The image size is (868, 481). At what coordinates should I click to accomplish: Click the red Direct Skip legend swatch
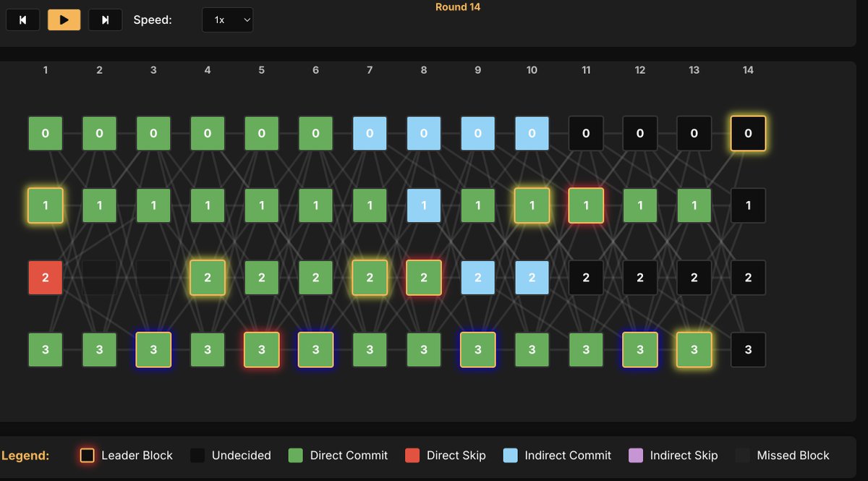412,456
